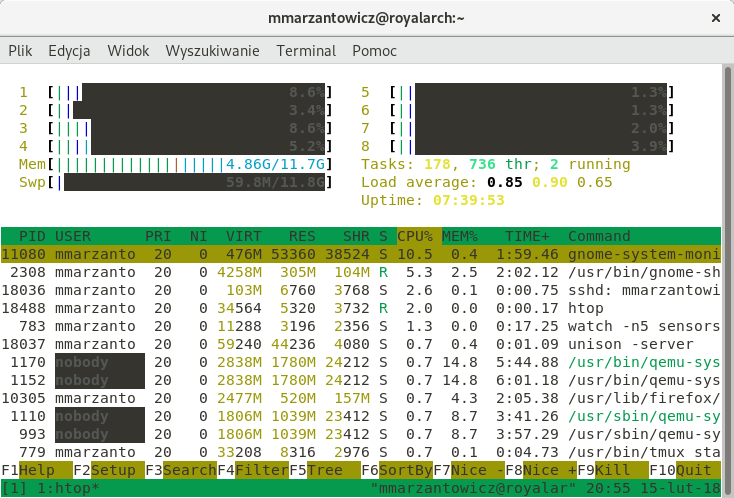The height and width of the screenshot is (498, 734).
Task: Open the Widok menu
Action: click(x=128, y=51)
